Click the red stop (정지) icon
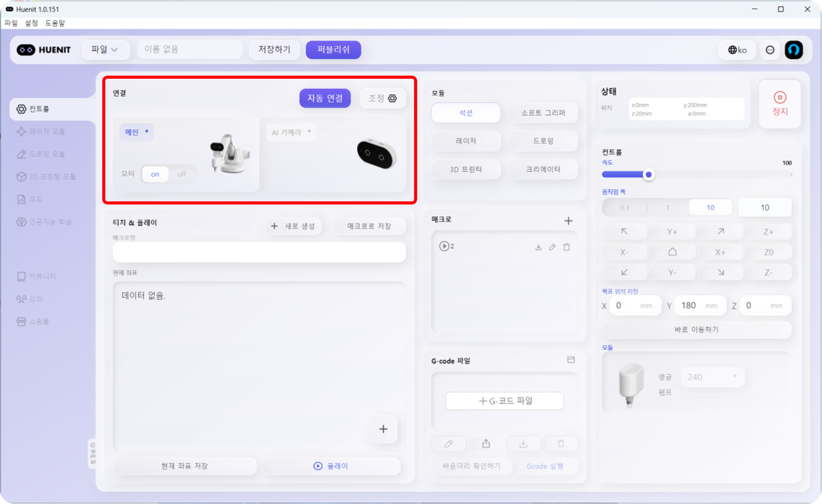 (x=780, y=98)
